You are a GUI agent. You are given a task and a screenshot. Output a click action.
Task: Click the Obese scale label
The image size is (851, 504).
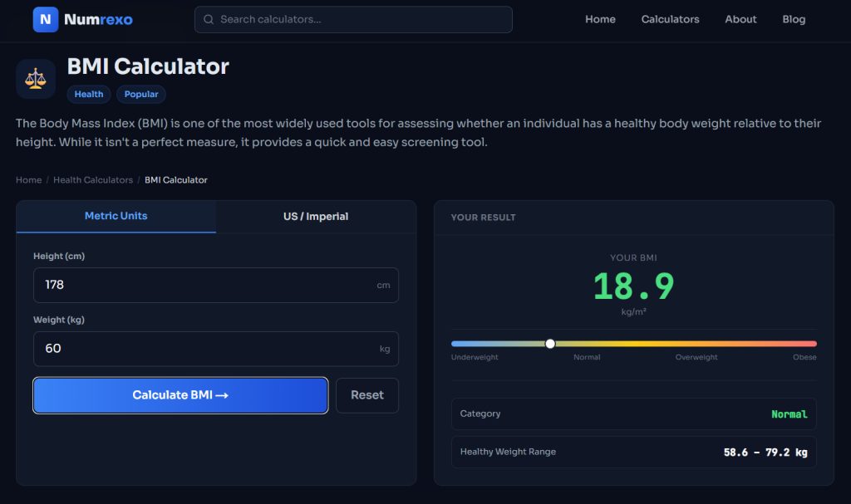pyautogui.click(x=804, y=358)
